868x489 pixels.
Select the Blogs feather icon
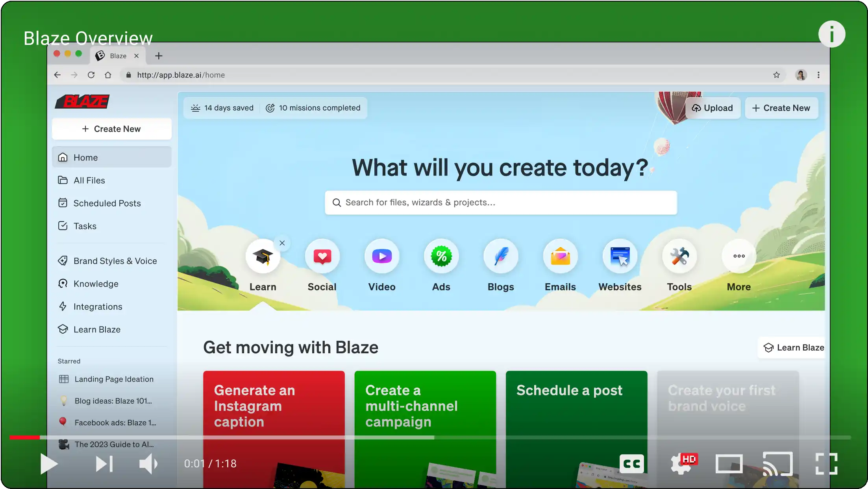(501, 256)
